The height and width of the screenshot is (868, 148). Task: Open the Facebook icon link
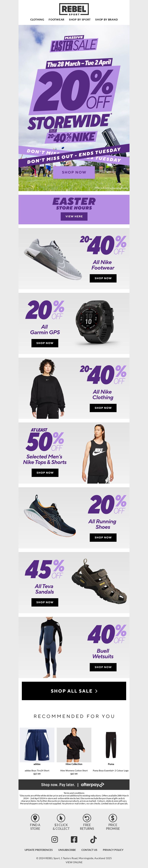(74, 839)
